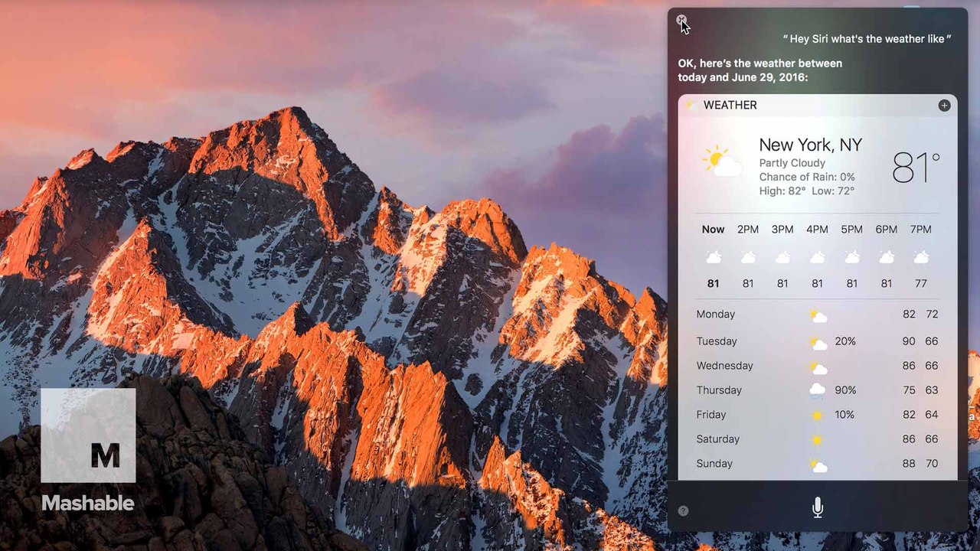The width and height of the screenshot is (980, 551).
Task: Click Monday's partly cloudy icon
Action: coord(818,315)
